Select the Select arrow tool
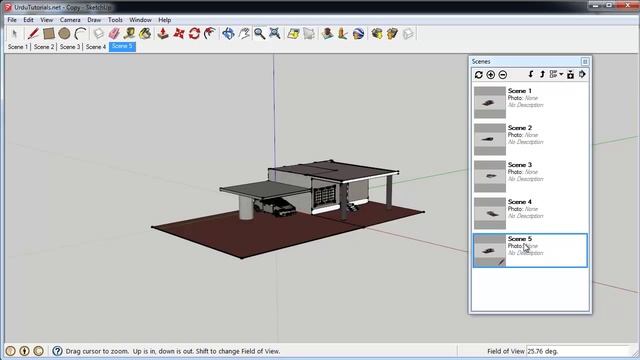The width and height of the screenshot is (640, 360). (x=15, y=34)
